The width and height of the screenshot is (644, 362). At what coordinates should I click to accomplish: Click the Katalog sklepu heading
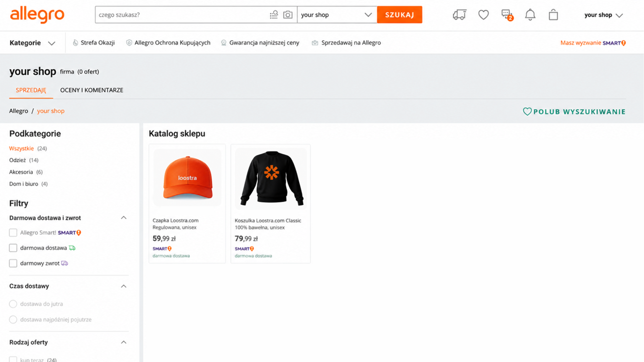pyautogui.click(x=177, y=133)
